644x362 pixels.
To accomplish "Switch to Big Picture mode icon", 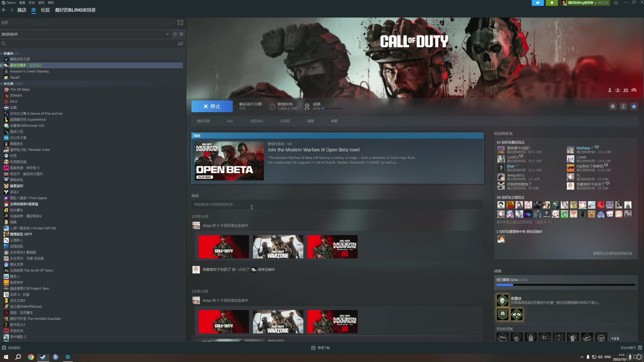I will click(x=616, y=3).
